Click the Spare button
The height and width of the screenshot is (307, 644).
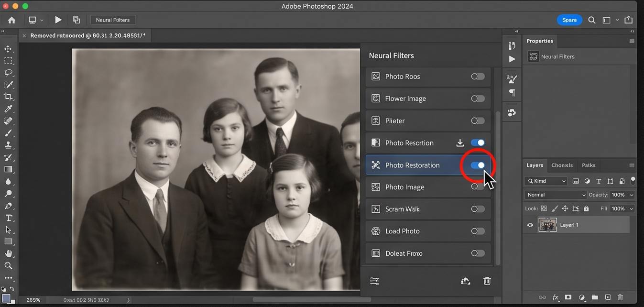569,20
